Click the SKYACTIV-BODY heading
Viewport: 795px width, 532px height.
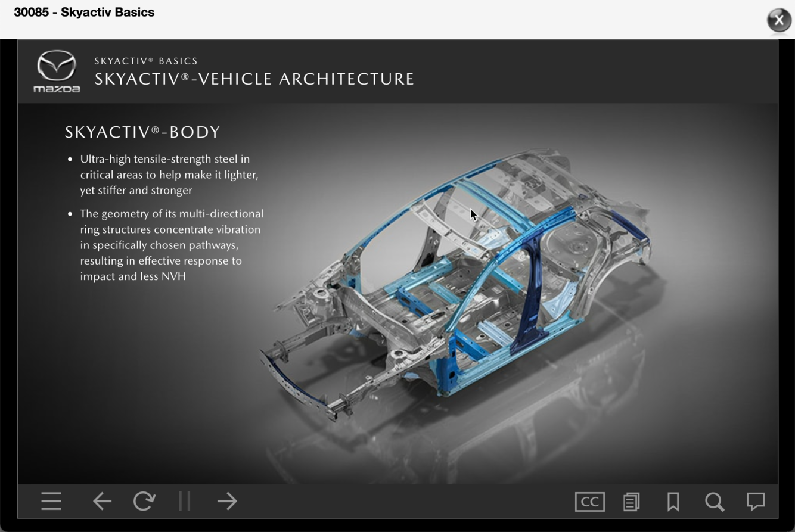[x=142, y=132]
